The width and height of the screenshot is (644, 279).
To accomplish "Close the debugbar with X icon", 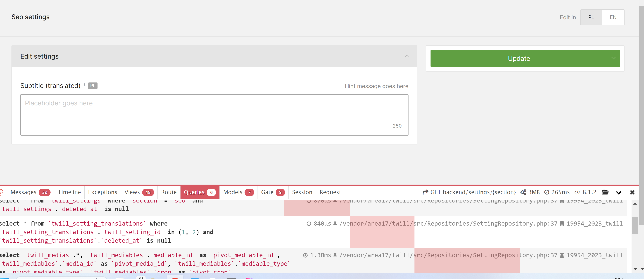I will pyautogui.click(x=632, y=192).
